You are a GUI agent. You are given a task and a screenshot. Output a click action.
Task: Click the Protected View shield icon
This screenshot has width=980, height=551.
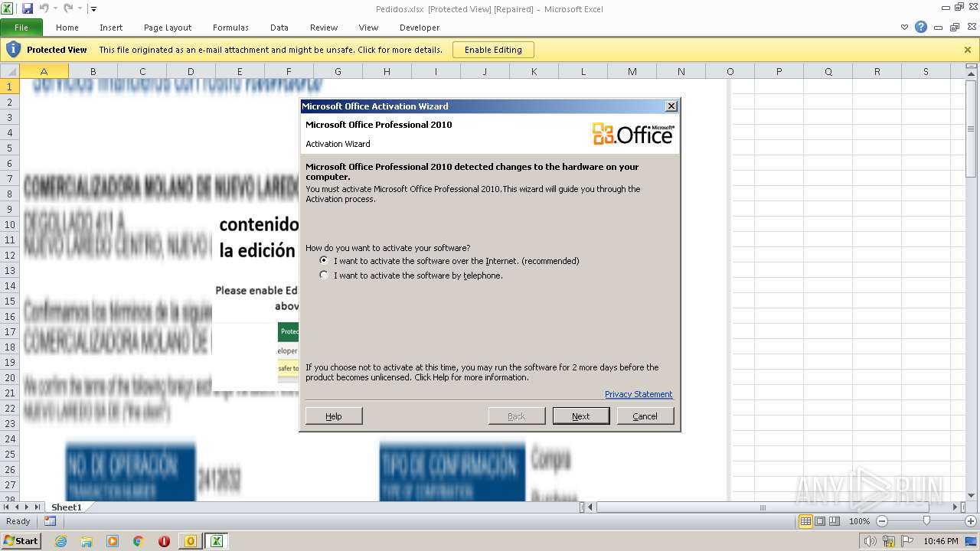coord(12,50)
